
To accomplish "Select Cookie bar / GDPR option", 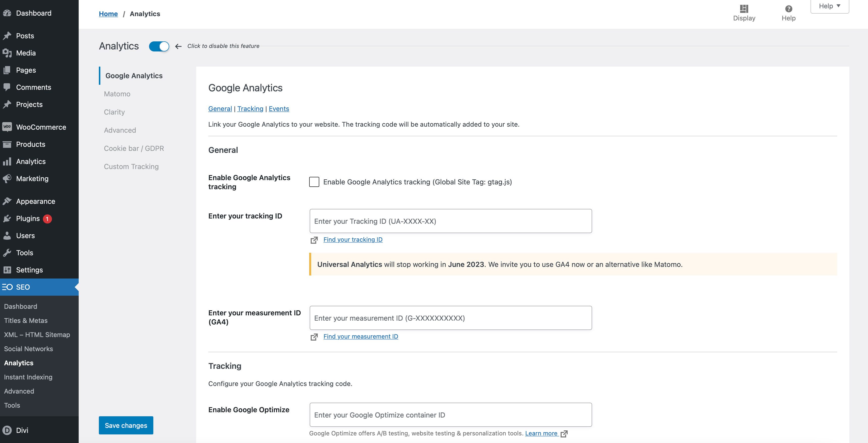I will tap(134, 148).
